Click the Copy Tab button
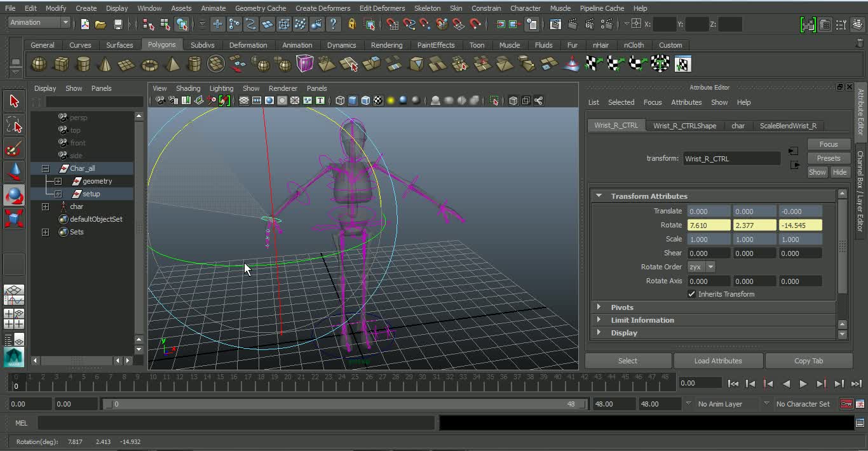The image size is (868, 451). [x=808, y=361]
